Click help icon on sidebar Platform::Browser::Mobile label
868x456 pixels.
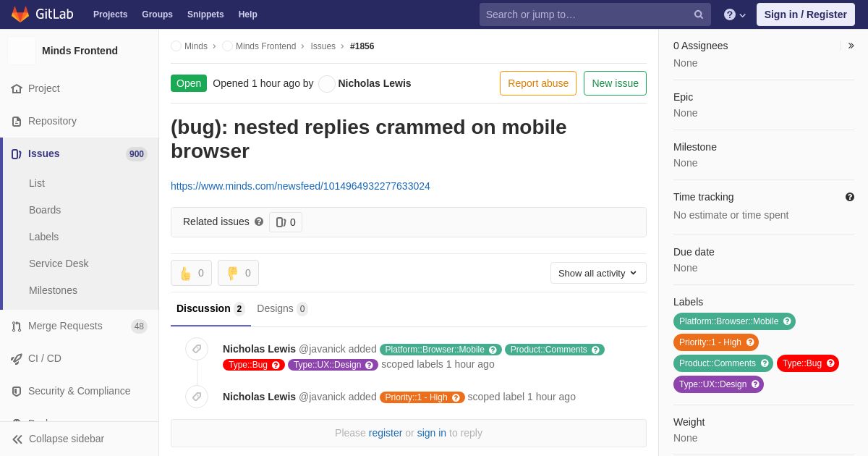point(787,321)
